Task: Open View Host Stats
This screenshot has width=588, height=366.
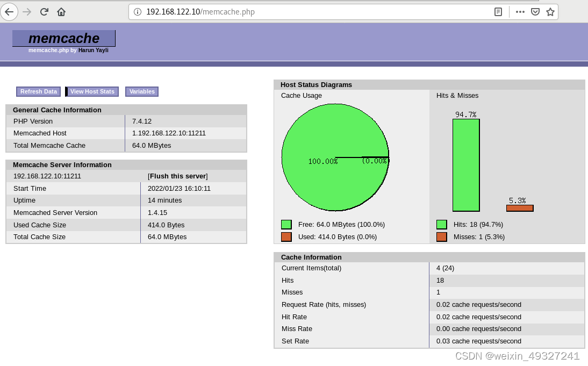Action: 92,91
